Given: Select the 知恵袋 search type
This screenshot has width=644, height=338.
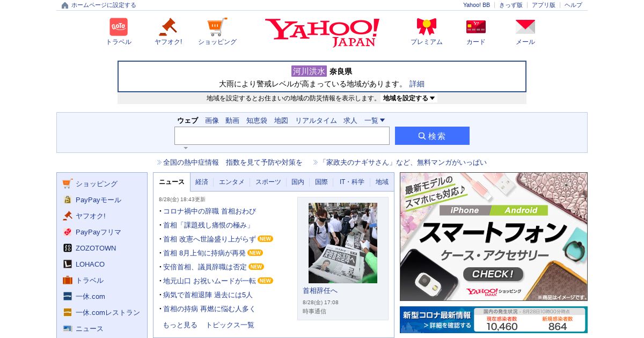Looking at the screenshot, I should (x=257, y=121).
